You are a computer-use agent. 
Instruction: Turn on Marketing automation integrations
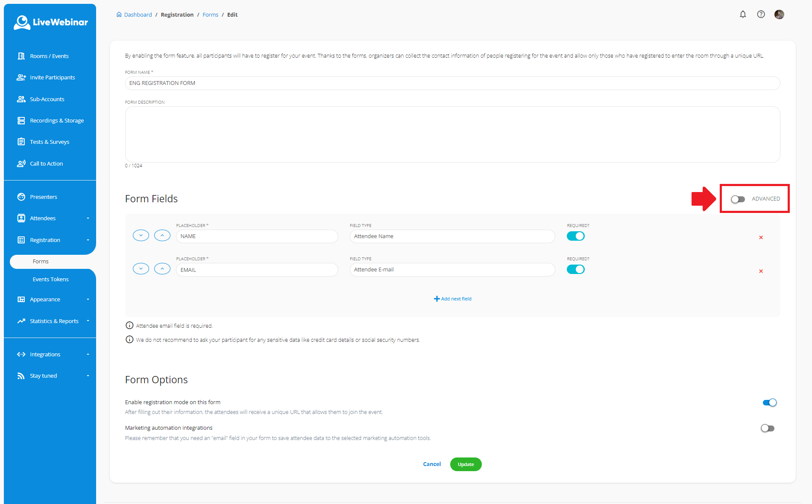768,428
